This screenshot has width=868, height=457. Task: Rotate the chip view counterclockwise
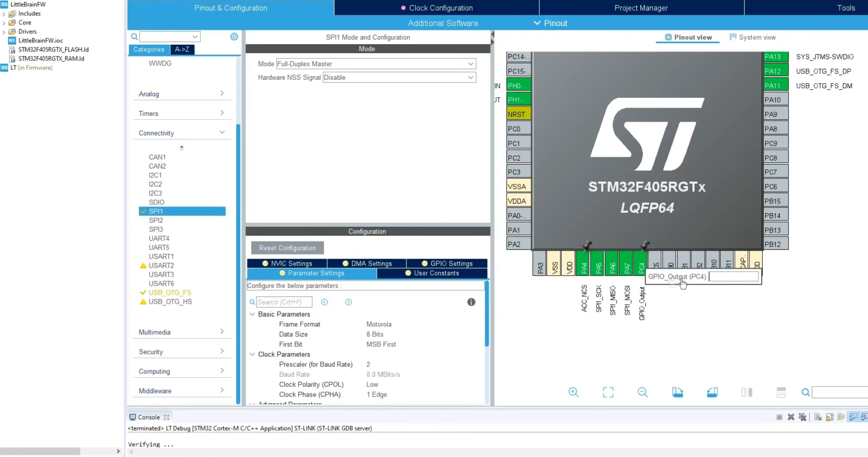tap(712, 392)
